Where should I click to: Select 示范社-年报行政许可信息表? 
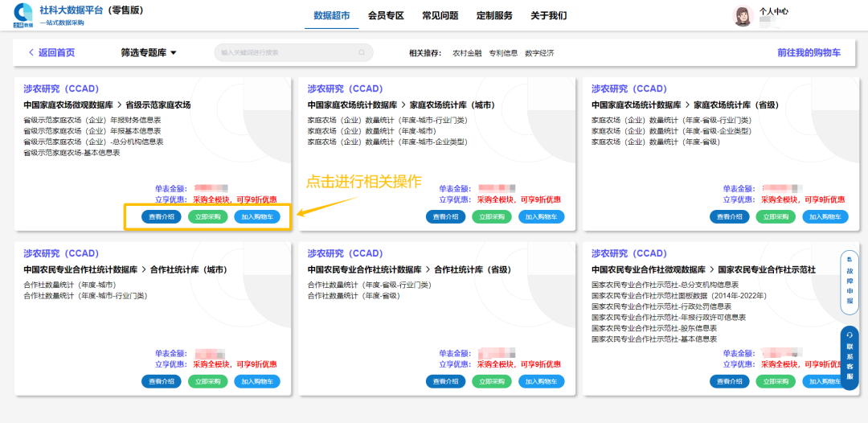point(669,317)
